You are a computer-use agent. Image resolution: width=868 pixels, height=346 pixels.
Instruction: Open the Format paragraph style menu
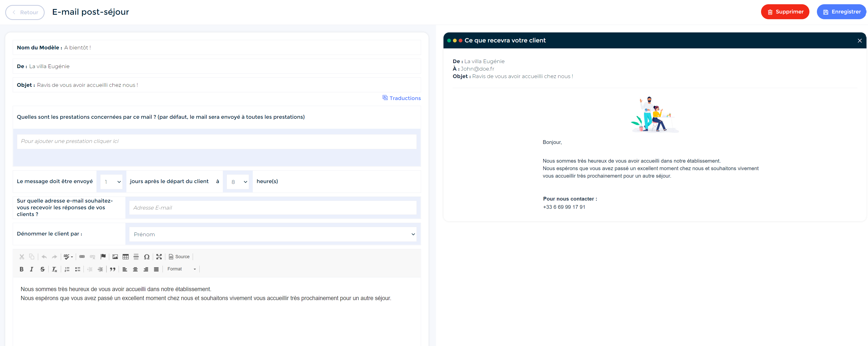[x=181, y=269]
